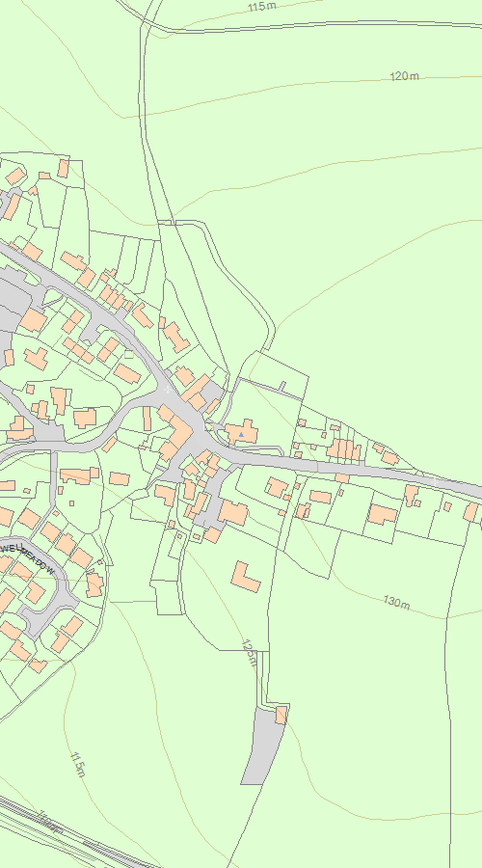Click the 120m contour label

click(x=404, y=76)
